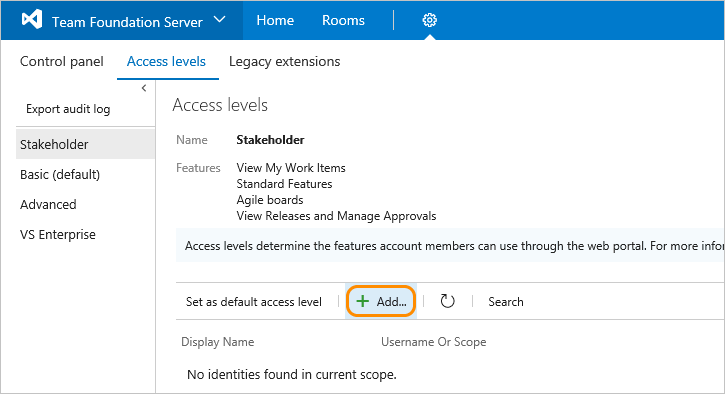
Task: Click the Display Name column header
Action: click(x=217, y=342)
